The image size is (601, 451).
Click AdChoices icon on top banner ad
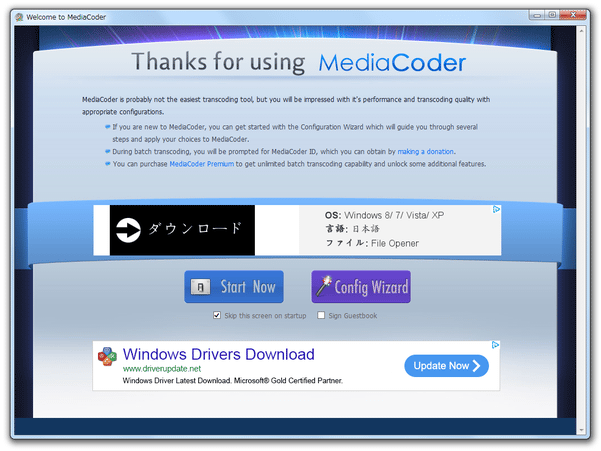(x=496, y=209)
